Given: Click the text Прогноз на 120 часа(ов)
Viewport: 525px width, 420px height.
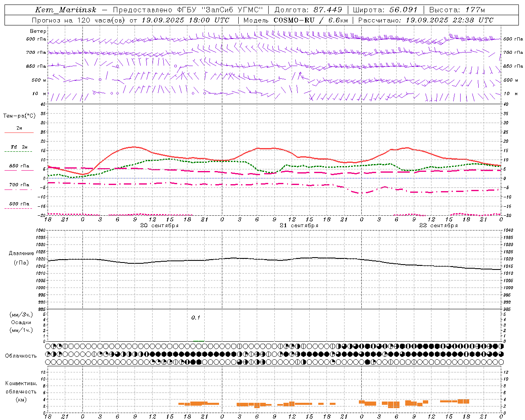Looking at the screenshot, I should (78, 20).
